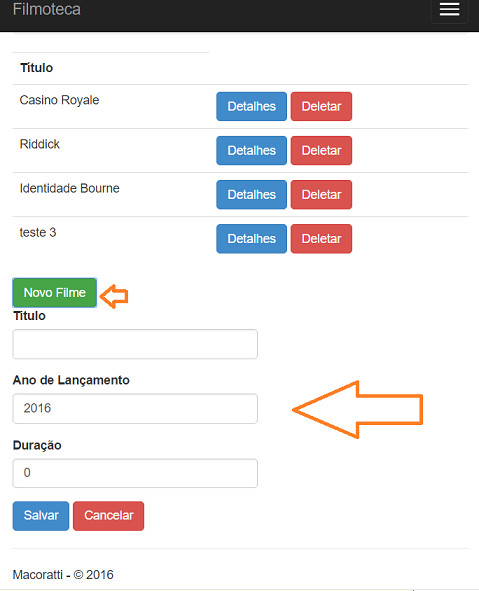
Task: Focus the Título input field
Action: [x=135, y=344]
